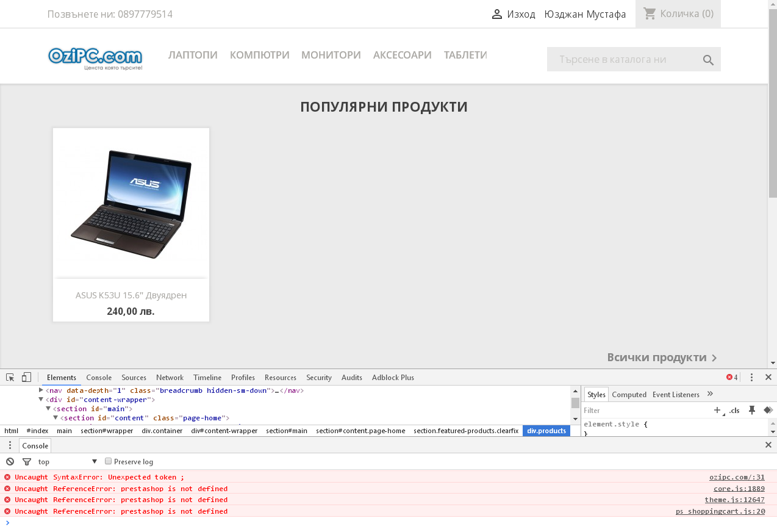777x532 pixels.
Task: Add a new style rule with plus icon
Action: (x=717, y=410)
